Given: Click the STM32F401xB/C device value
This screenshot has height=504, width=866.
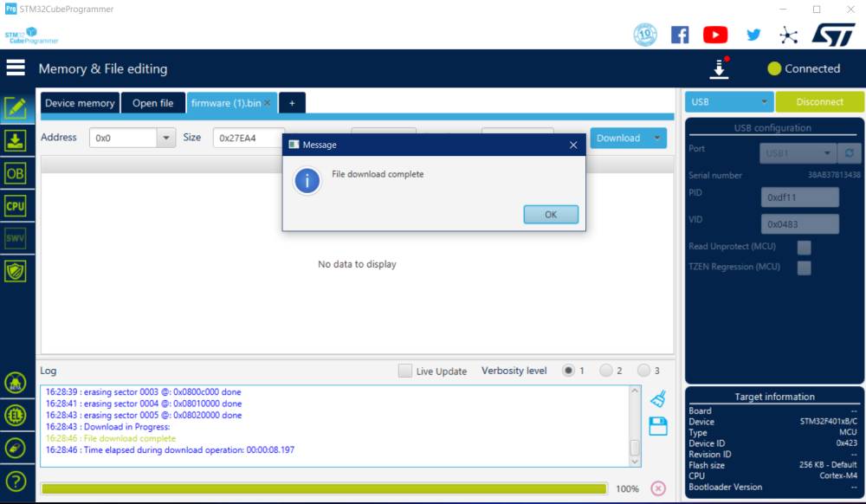Looking at the screenshot, I should click(829, 422).
